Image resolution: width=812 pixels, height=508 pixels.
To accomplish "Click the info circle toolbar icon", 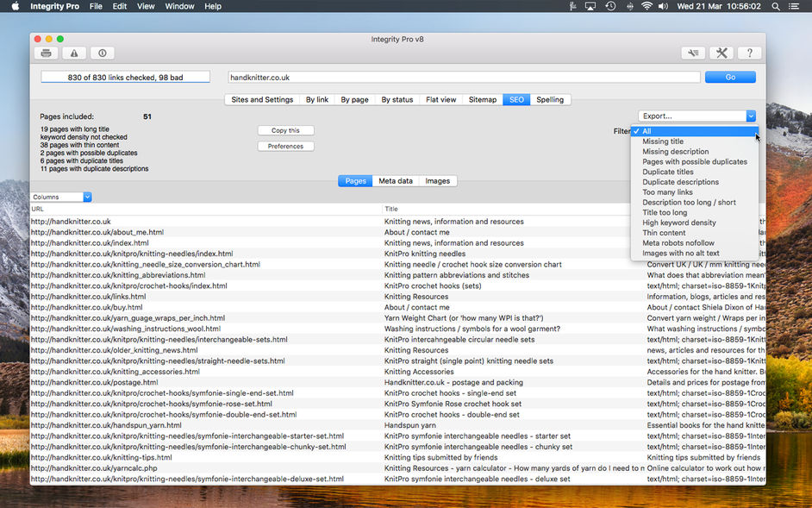I will tap(102, 53).
